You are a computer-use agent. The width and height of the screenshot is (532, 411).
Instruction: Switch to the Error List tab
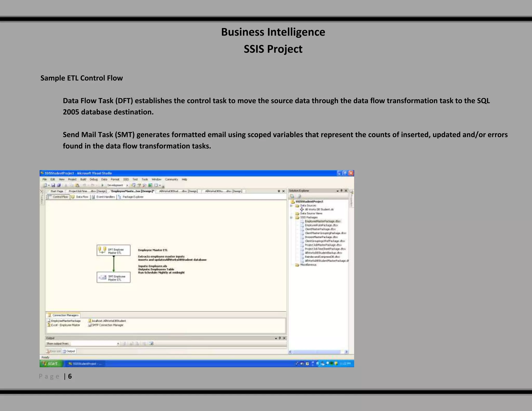coord(54,351)
